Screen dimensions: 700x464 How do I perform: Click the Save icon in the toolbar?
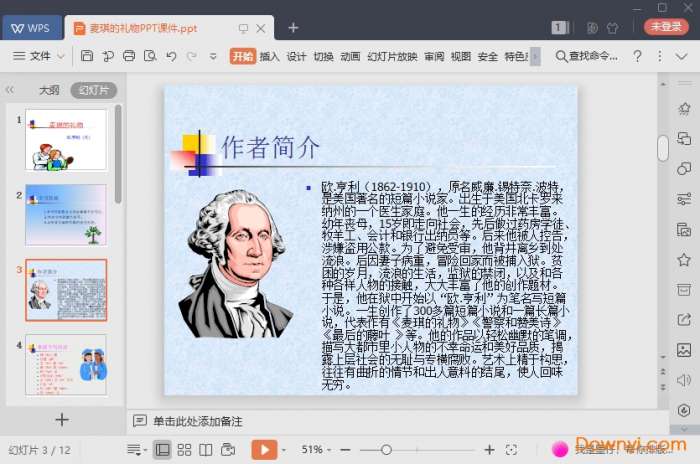click(87, 56)
